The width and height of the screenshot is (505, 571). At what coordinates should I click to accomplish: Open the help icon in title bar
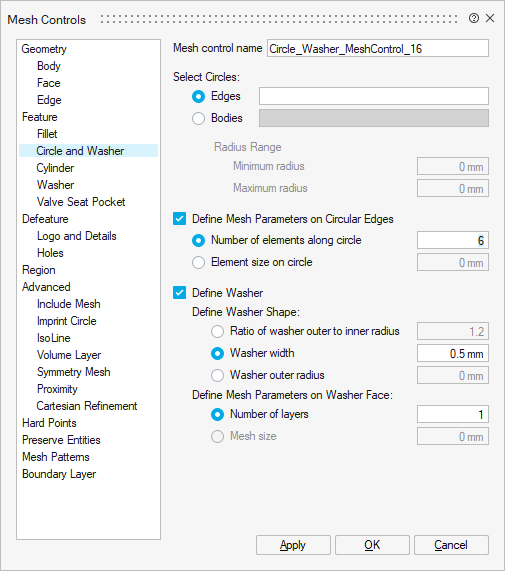[474, 18]
